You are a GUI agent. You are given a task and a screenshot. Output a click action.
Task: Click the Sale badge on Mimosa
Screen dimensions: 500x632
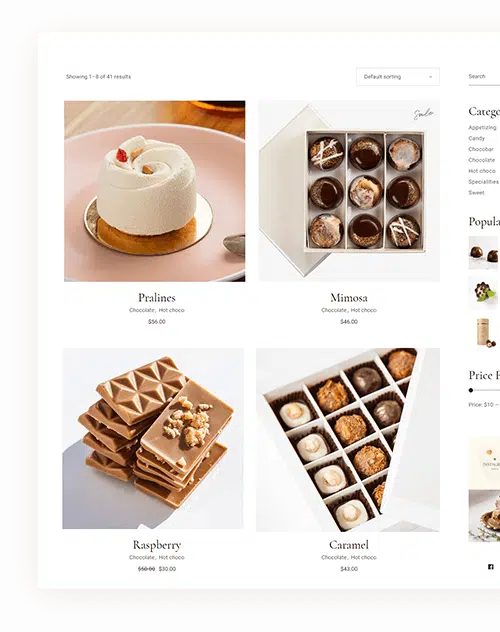[x=423, y=114]
